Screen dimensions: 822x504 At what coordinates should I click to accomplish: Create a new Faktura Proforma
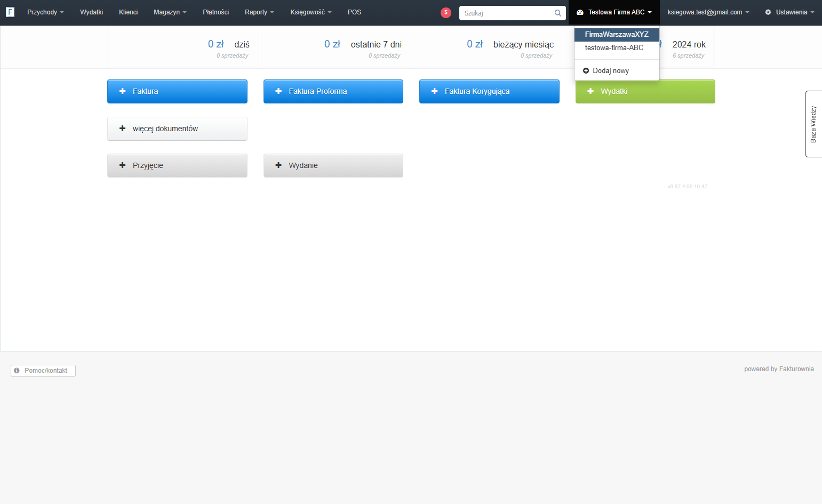click(333, 91)
